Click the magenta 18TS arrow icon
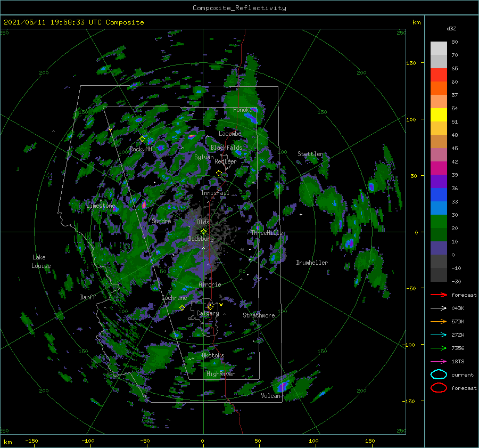This screenshot has width=479, height=448. 439,362
